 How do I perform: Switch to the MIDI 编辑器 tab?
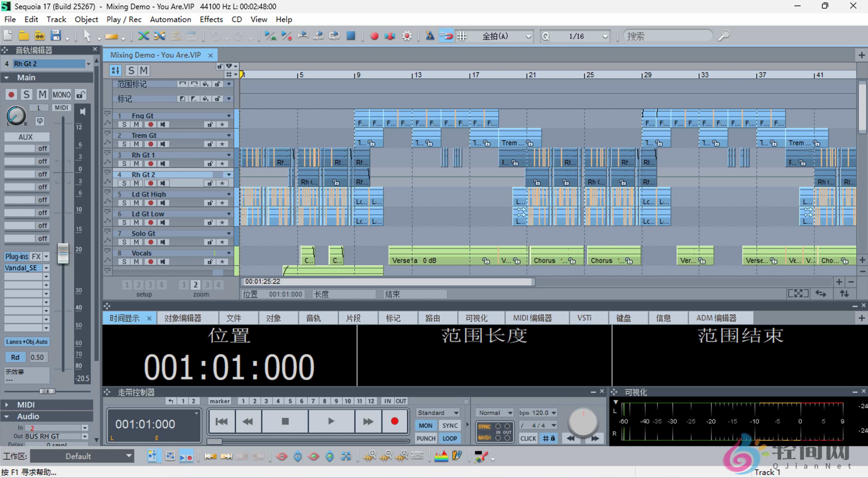pos(532,318)
